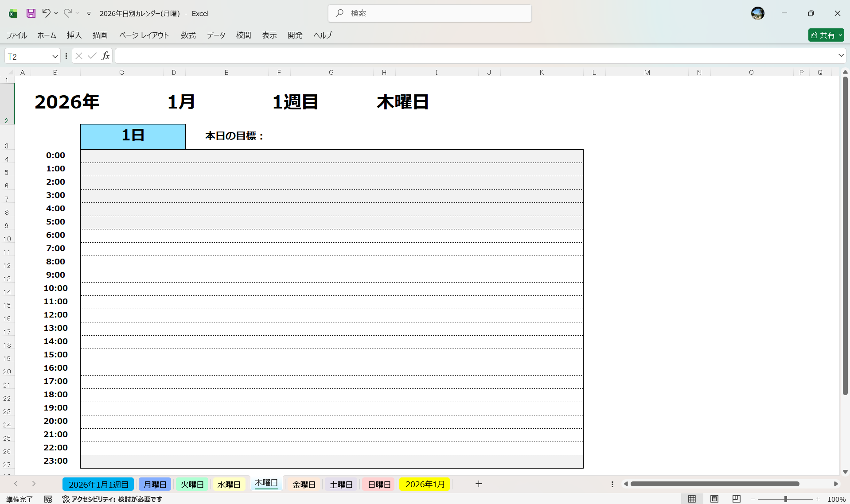Open Customize Quick Access Toolbar dropdown

(x=89, y=14)
